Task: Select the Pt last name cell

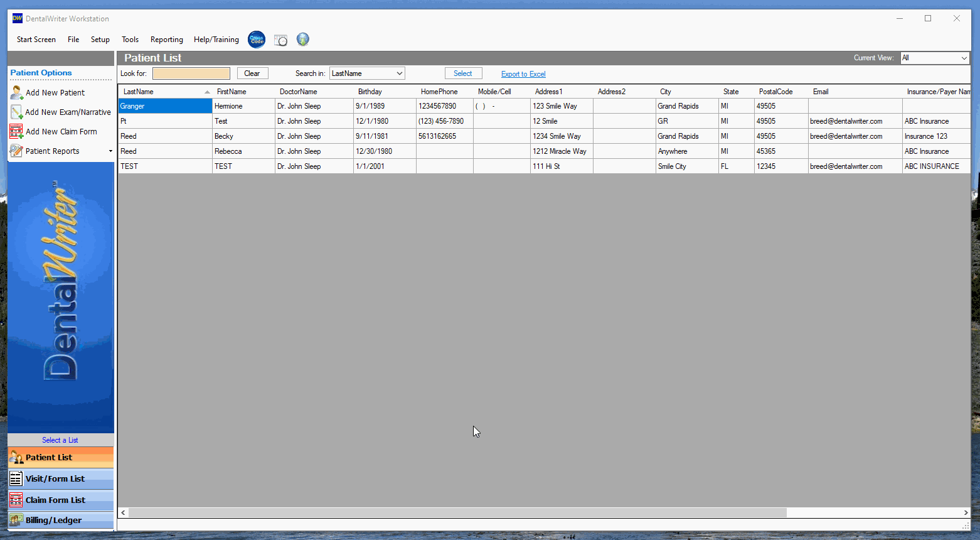Action: pyautogui.click(x=165, y=121)
